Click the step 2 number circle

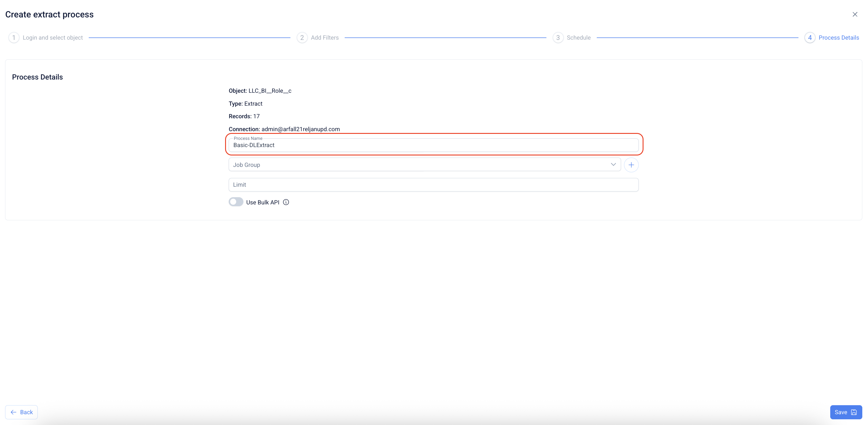pos(302,38)
